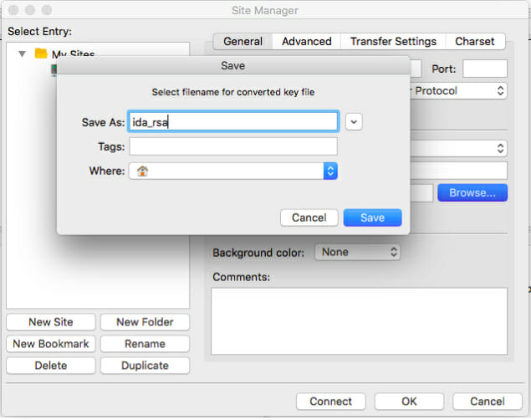Open the Background color None dropdown
The height and width of the screenshot is (420, 531).
pos(358,252)
